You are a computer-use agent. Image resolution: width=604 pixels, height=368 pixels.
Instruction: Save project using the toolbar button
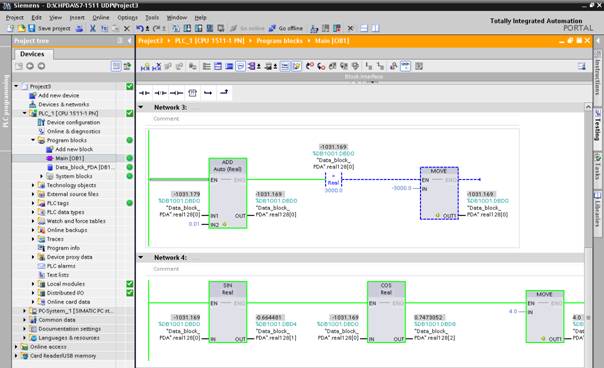point(49,28)
